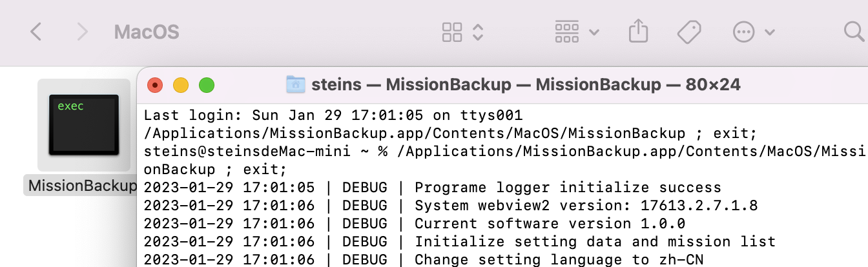Select the MacOS folder title in Finder
This screenshot has width=868, height=267.
tap(147, 32)
